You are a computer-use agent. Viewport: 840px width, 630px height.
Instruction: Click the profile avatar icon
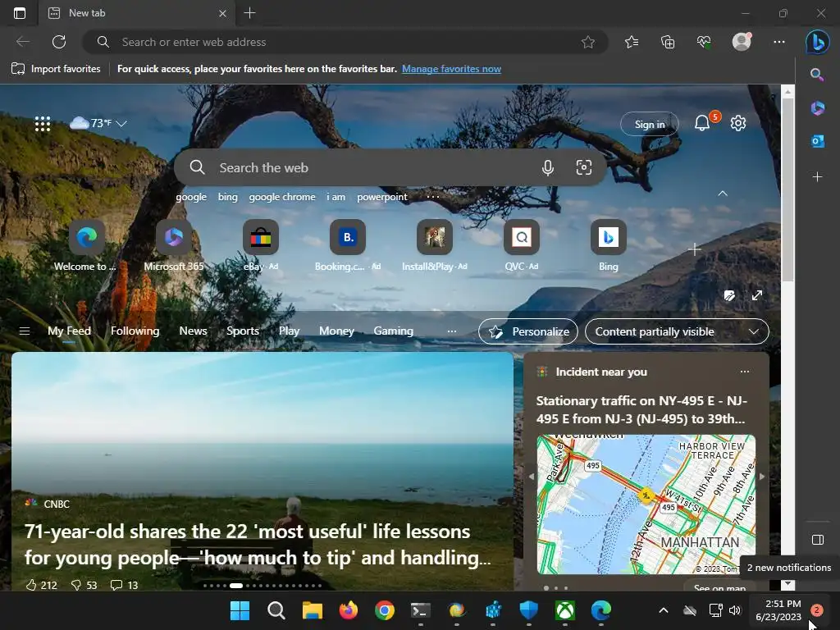[x=742, y=41]
